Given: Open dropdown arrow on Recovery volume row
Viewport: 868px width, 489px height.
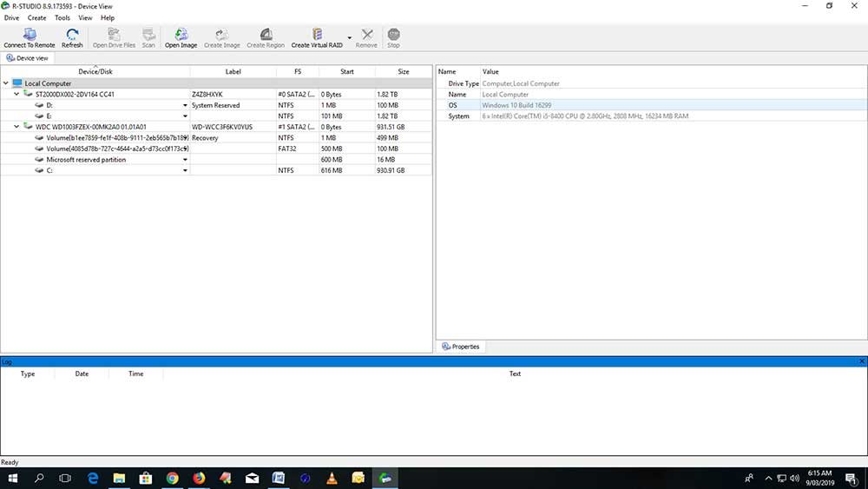Looking at the screenshot, I should tap(186, 138).
